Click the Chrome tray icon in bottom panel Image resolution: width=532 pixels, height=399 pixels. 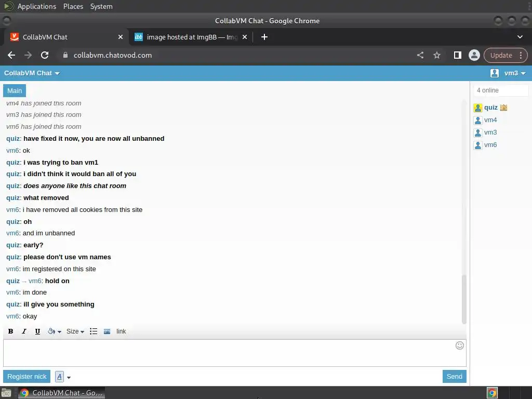493,393
